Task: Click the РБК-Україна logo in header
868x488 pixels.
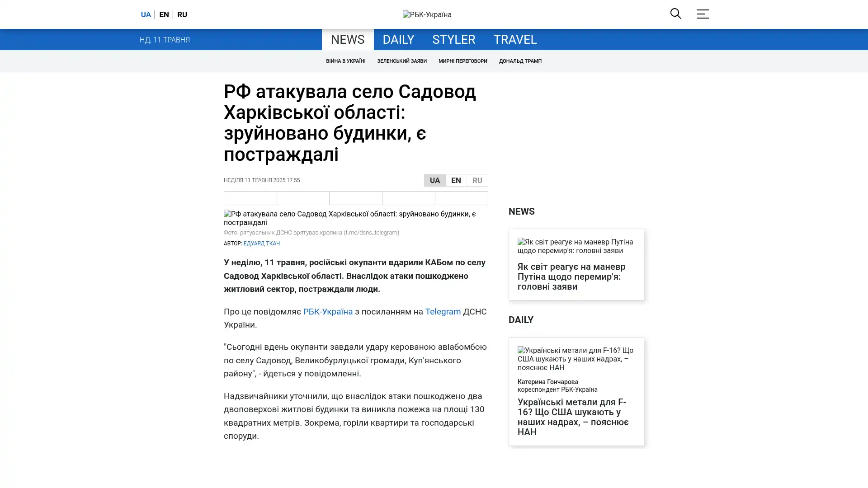Action: tap(427, 14)
